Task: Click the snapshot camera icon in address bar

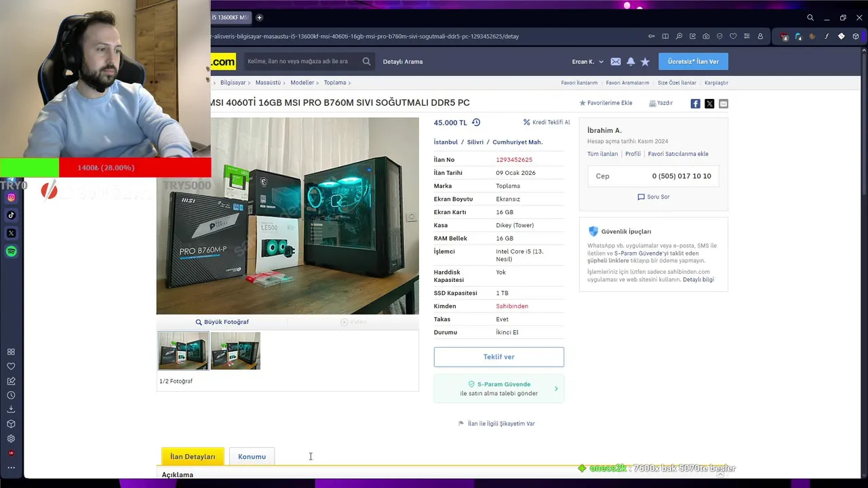Action: point(706,36)
